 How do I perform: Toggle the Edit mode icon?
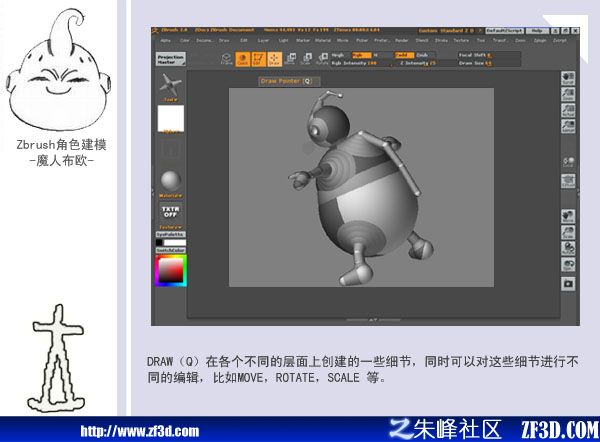pyautogui.click(x=258, y=59)
